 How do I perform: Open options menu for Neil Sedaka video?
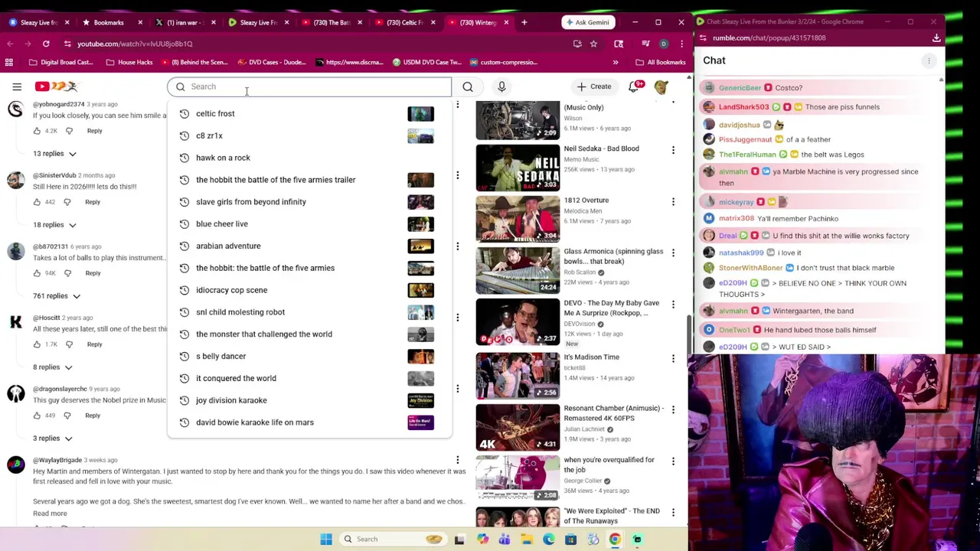[x=673, y=150]
